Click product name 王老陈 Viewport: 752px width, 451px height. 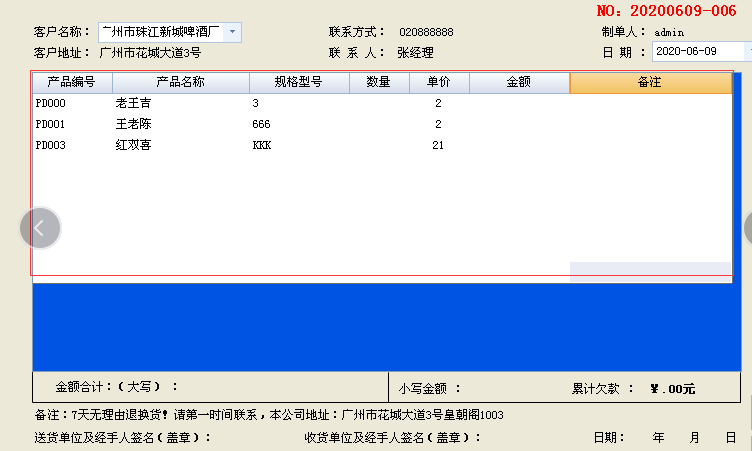[x=133, y=124]
